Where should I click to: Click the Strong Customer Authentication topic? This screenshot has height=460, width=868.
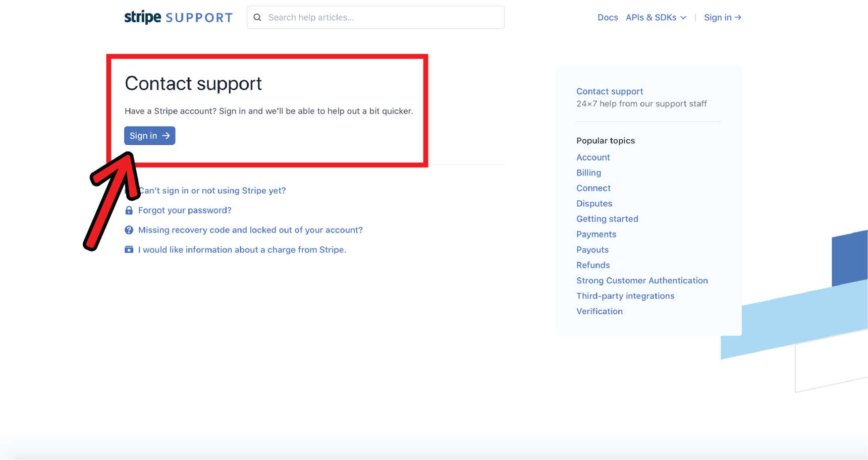click(x=642, y=280)
